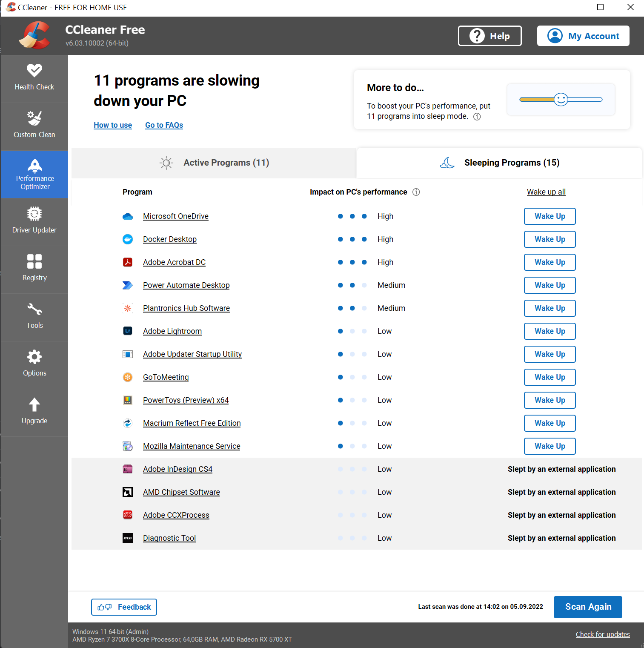
Task: Open the Diagnostic Tool program link
Action: (x=169, y=538)
